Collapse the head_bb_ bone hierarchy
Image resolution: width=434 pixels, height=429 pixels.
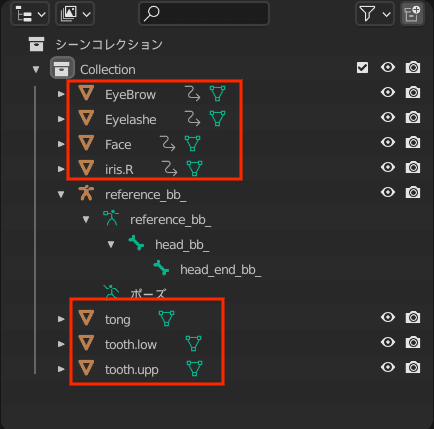(x=111, y=245)
